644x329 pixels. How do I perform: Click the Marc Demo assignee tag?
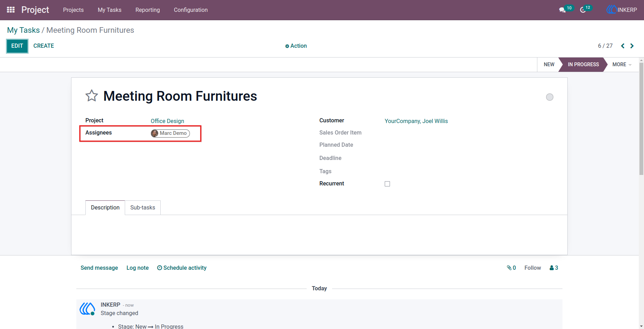pos(170,133)
